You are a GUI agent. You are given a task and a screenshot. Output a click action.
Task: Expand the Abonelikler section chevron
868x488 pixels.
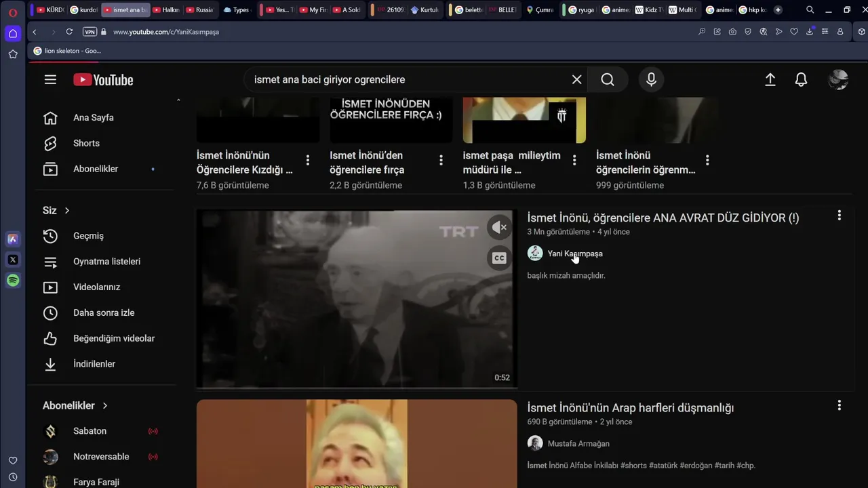click(104, 406)
